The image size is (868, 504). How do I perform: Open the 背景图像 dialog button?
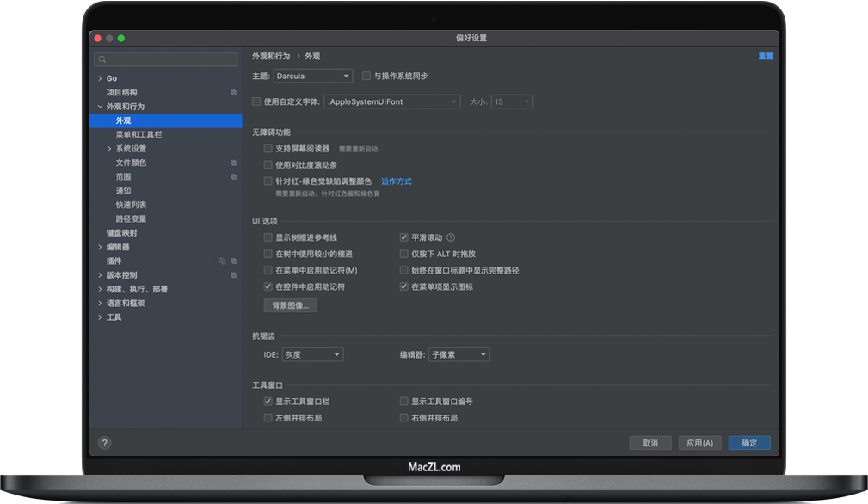[291, 305]
